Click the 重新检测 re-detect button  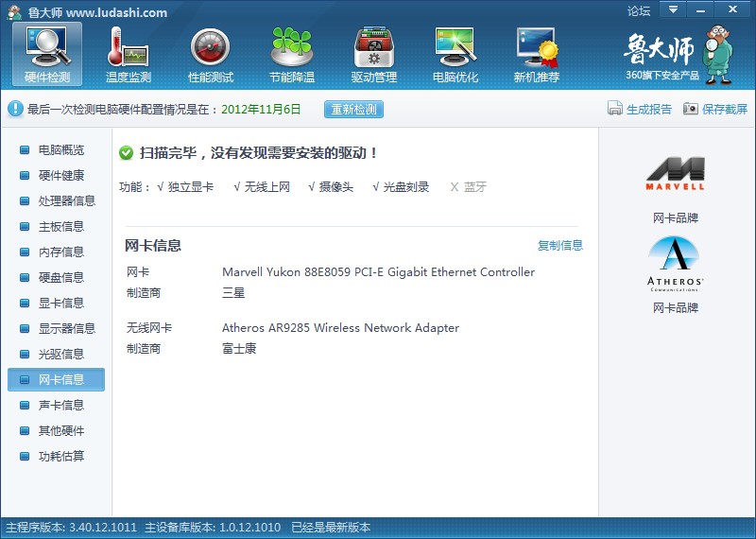pos(353,109)
